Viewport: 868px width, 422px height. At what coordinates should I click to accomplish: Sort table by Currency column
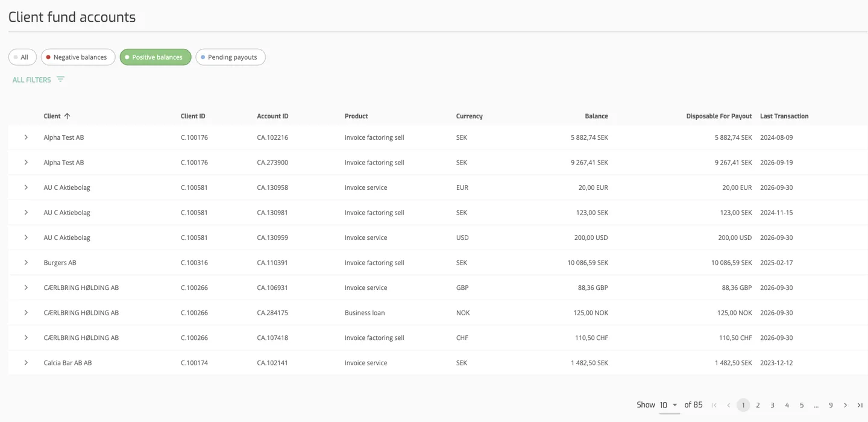click(x=470, y=116)
